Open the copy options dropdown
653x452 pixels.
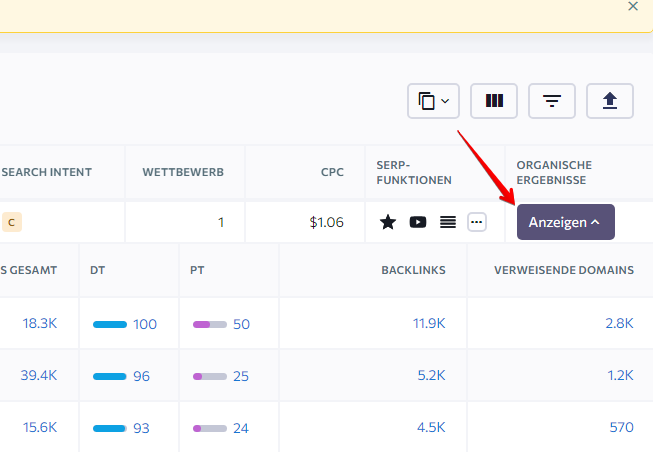point(433,101)
